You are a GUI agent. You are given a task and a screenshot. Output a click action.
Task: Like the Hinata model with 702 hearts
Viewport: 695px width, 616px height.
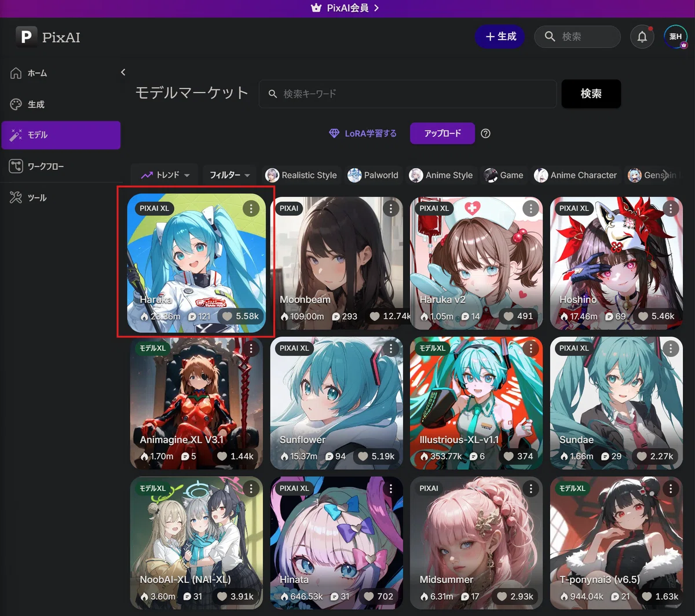[378, 596]
